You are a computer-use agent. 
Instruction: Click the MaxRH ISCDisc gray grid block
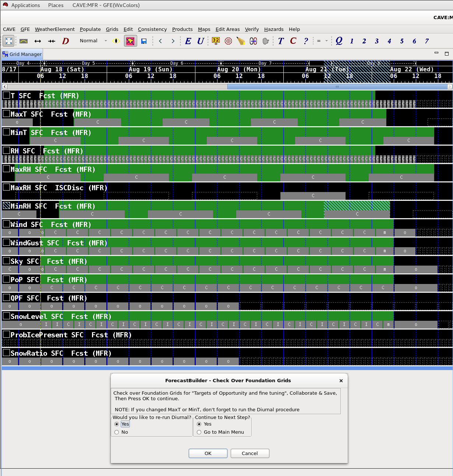point(313,195)
